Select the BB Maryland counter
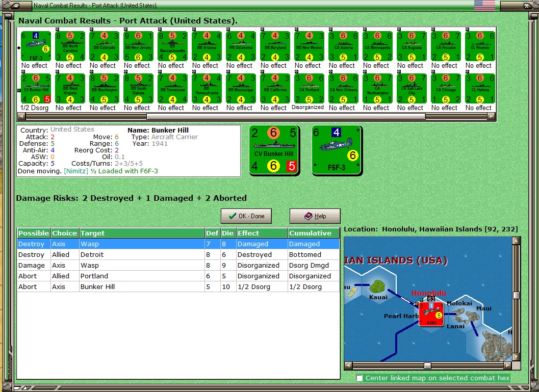Image resolution: width=539 pixels, height=392 pixels. click(275, 47)
